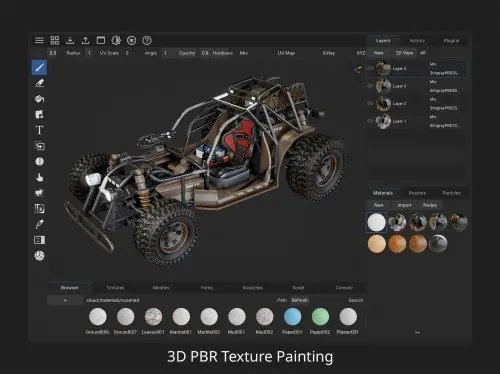The height and width of the screenshot is (374, 500).
Task: Select the Picker eyedropper tool
Action: tap(39, 224)
